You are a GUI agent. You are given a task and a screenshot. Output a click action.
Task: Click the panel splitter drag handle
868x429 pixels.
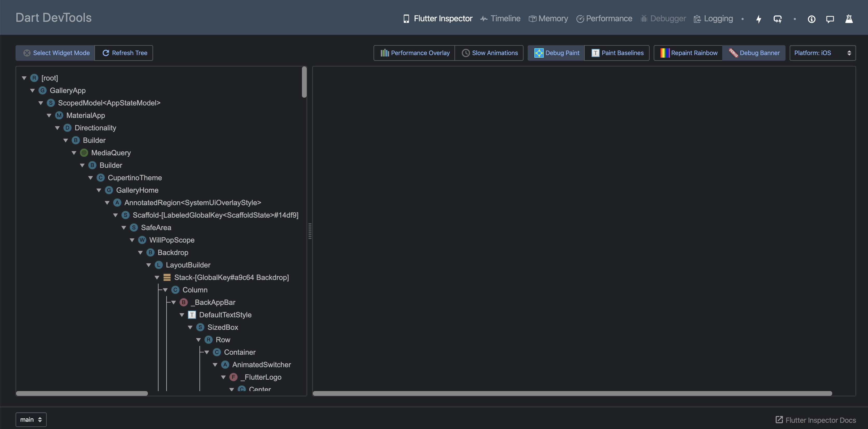click(x=310, y=231)
